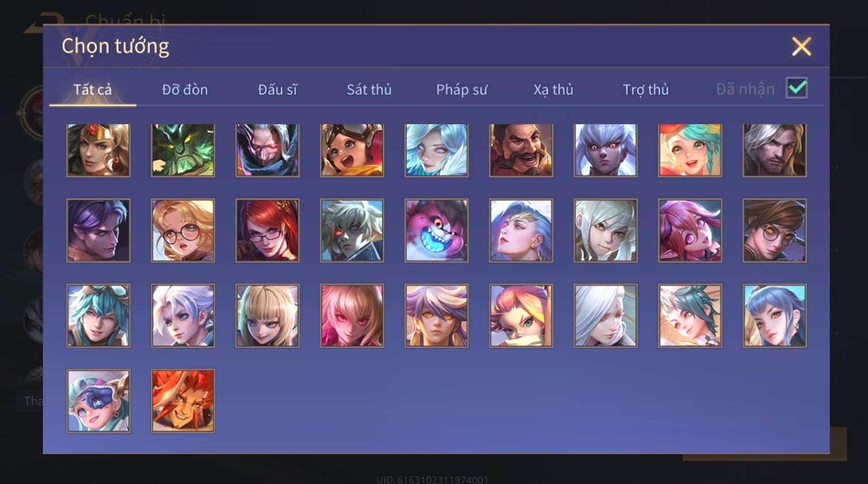868x484 pixels.
Task: Close the Chọn tướng dialog
Action: tap(801, 47)
